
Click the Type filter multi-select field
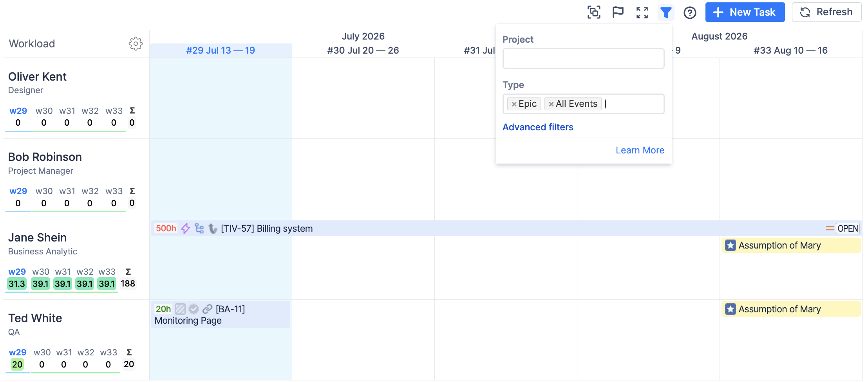pyautogui.click(x=583, y=104)
